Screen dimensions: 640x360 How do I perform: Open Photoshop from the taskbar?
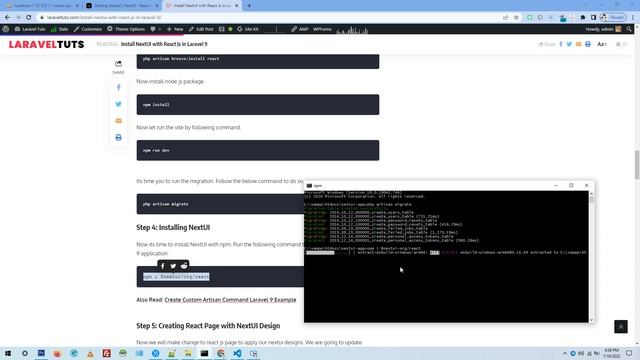[x=41, y=353]
